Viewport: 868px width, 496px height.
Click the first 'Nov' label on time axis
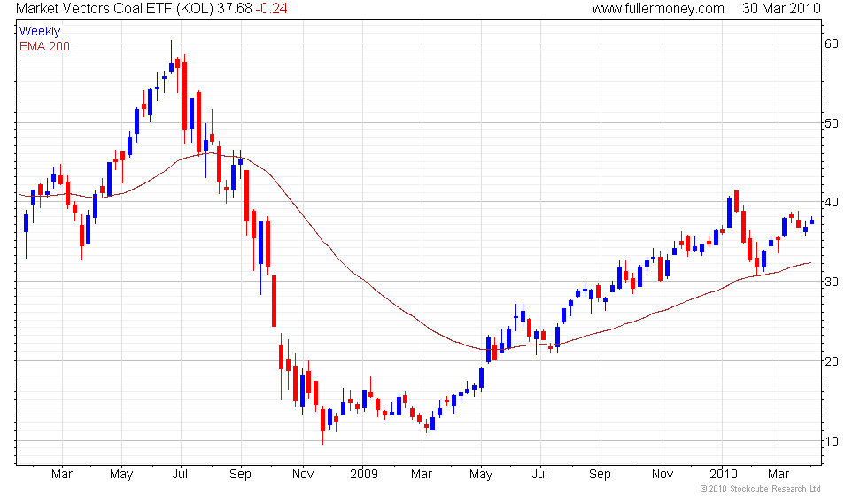click(x=303, y=475)
